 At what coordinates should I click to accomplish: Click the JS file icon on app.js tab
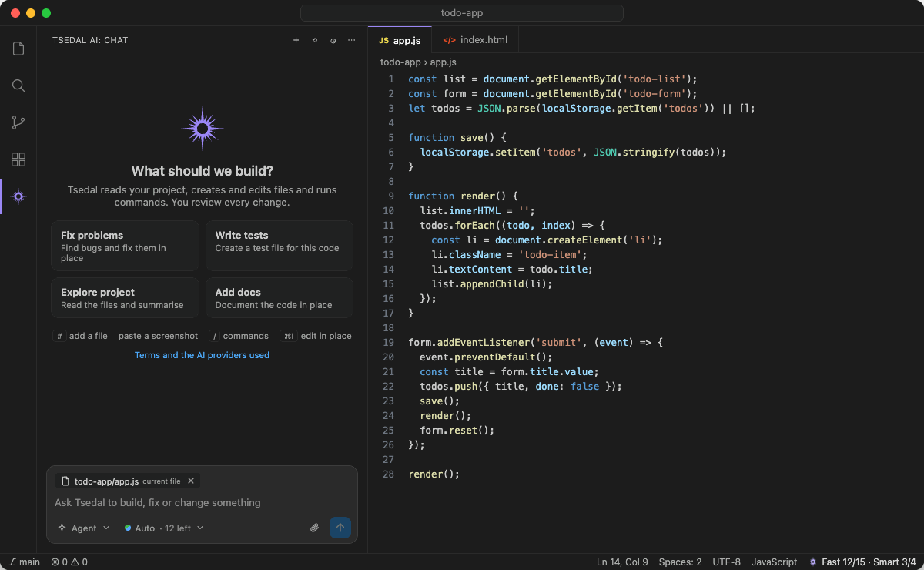pos(383,40)
